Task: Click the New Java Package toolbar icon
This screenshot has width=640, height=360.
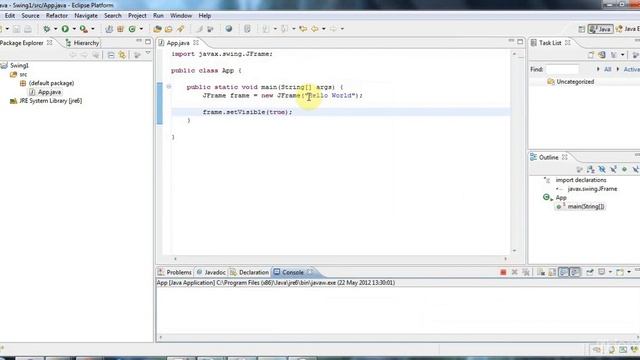Action: 120,29
